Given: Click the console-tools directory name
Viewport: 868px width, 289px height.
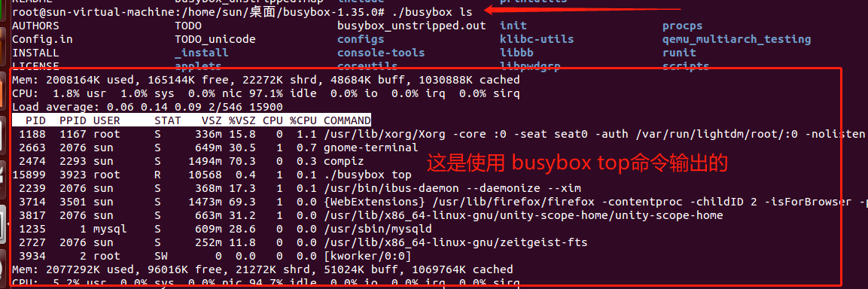Looking at the screenshot, I should click(x=381, y=53).
